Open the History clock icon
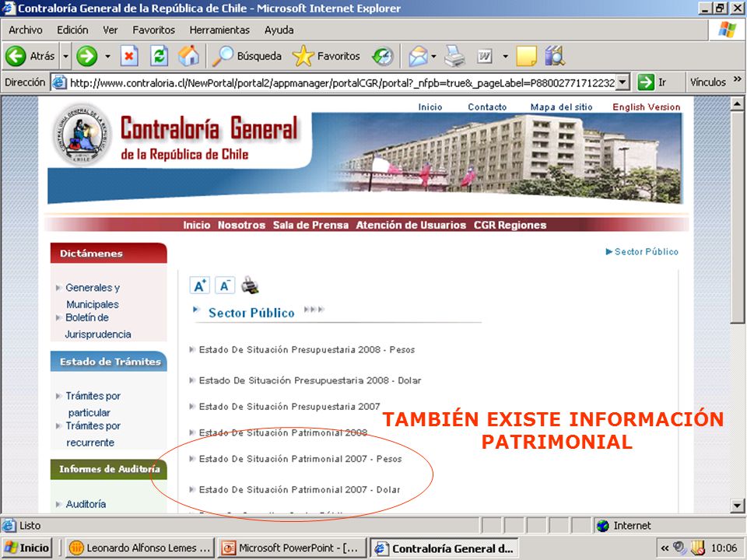Image resolution: width=747 pixels, height=560 pixels. click(x=383, y=56)
